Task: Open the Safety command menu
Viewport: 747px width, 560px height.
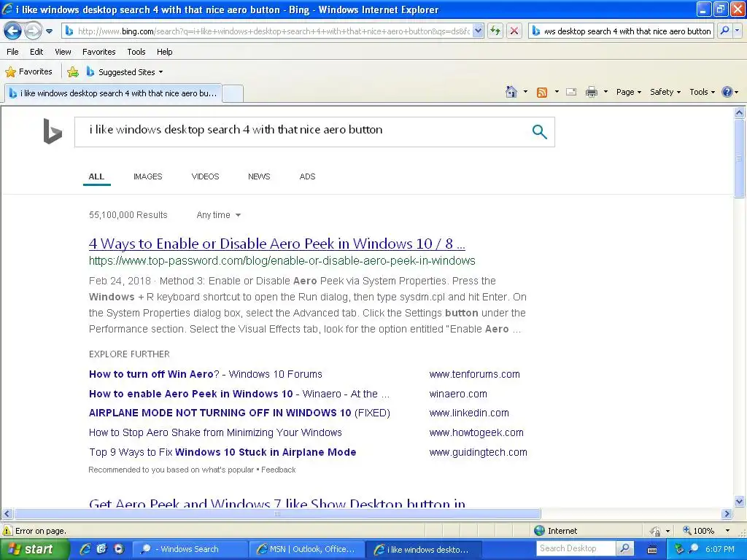Action: pyautogui.click(x=665, y=92)
